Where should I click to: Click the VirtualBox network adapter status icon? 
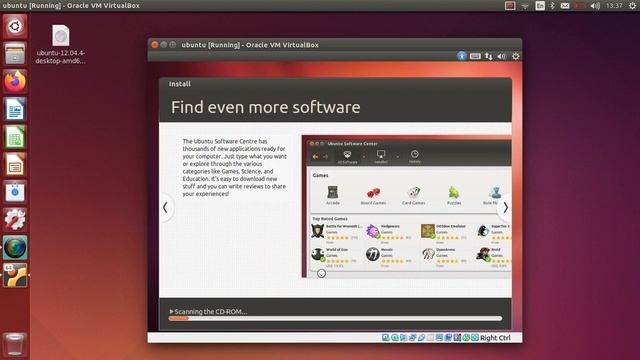tap(413, 338)
